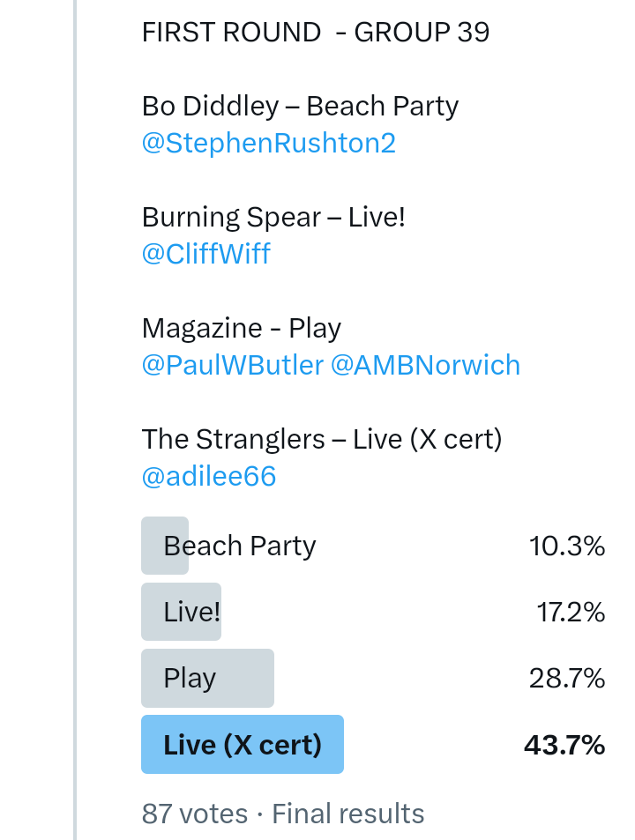635x840 pixels.
Task: Click the 28.7% poll percentage
Action: (567, 678)
